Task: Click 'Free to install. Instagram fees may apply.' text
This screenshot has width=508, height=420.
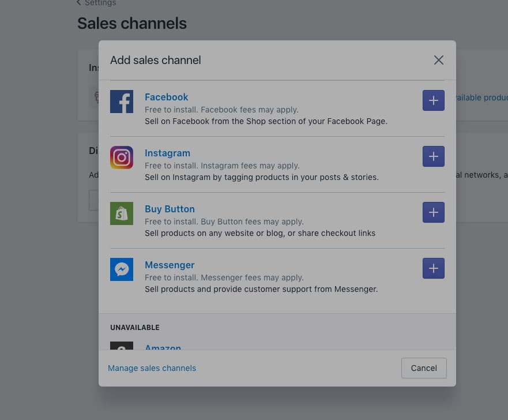Action: pos(222,166)
